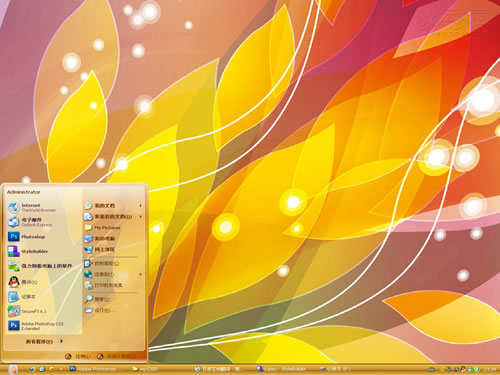The image size is (500, 375).
Task: Launch Outlook Express e-mail entry
Action: coord(43,222)
